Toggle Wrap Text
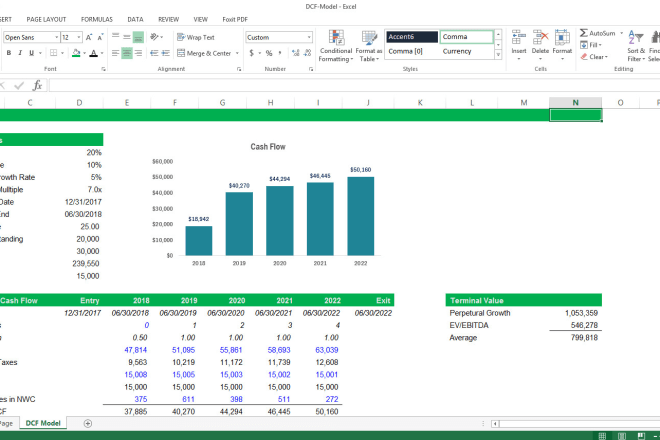The height and width of the screenshot is (440, 660). tap(196, 37)
